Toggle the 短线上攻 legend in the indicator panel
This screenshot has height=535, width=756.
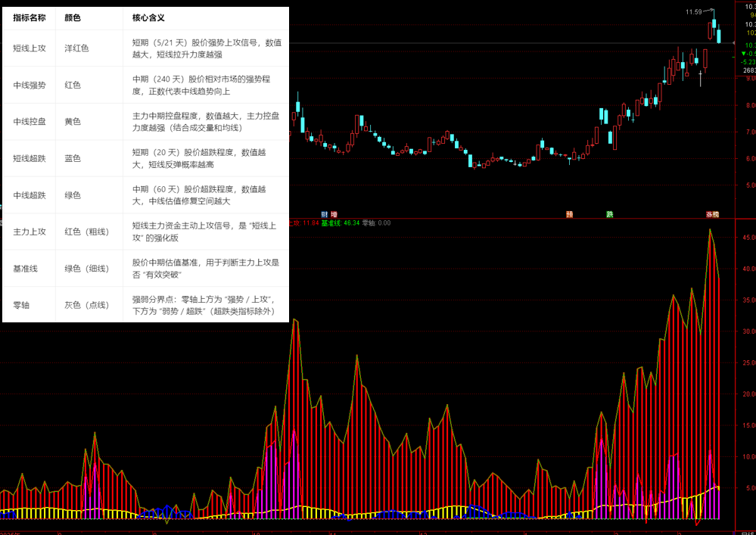click(295, 222)
